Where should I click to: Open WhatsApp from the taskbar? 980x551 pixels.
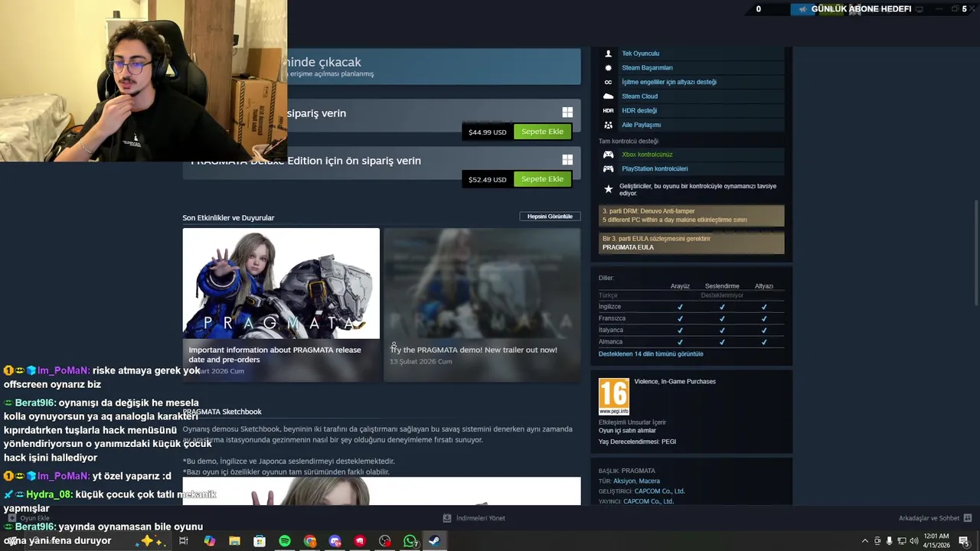click(x=410, y=541)
